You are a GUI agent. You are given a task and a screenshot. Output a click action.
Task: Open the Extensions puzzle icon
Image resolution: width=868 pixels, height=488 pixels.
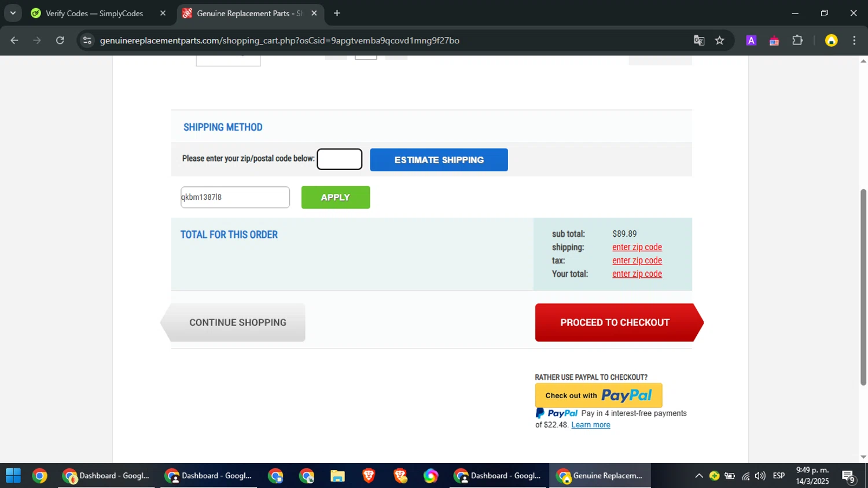(797, 41)
